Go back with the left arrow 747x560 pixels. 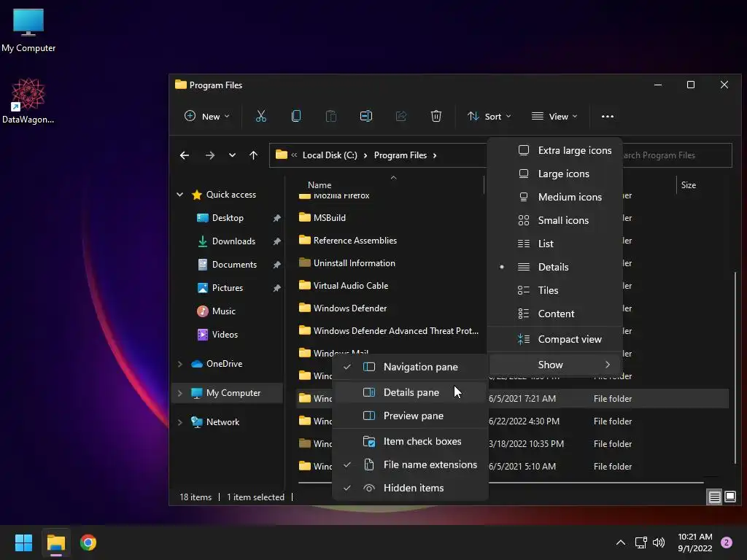pyautogui.click(x=185, y=155)
